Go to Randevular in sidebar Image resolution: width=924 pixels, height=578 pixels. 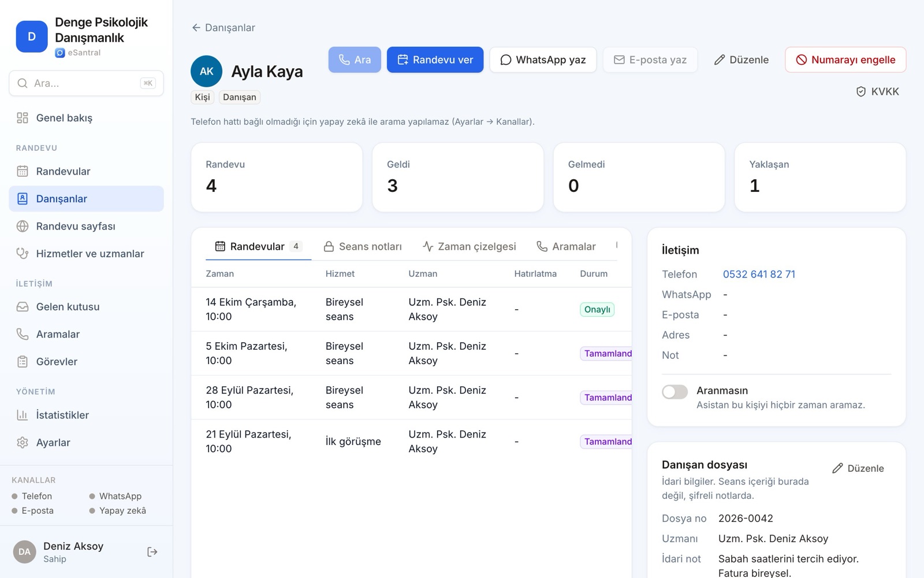click(x=86, y=171)
